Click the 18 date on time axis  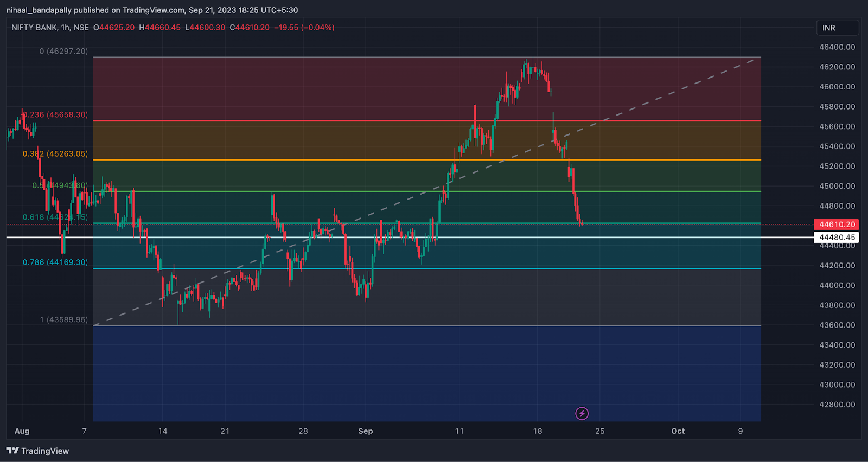point(538,431)
